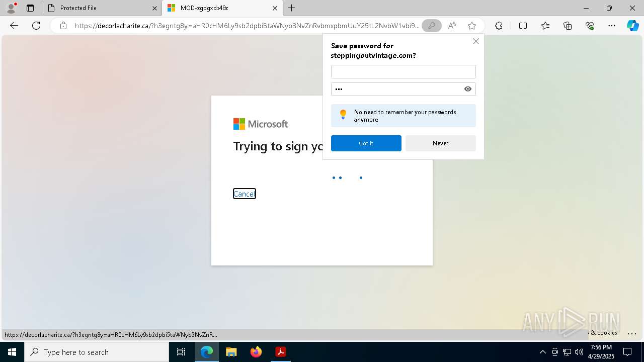Add page to favorites star
This screenshot has width=644, height=362.
pyautogui.click(x=471, y=26)
